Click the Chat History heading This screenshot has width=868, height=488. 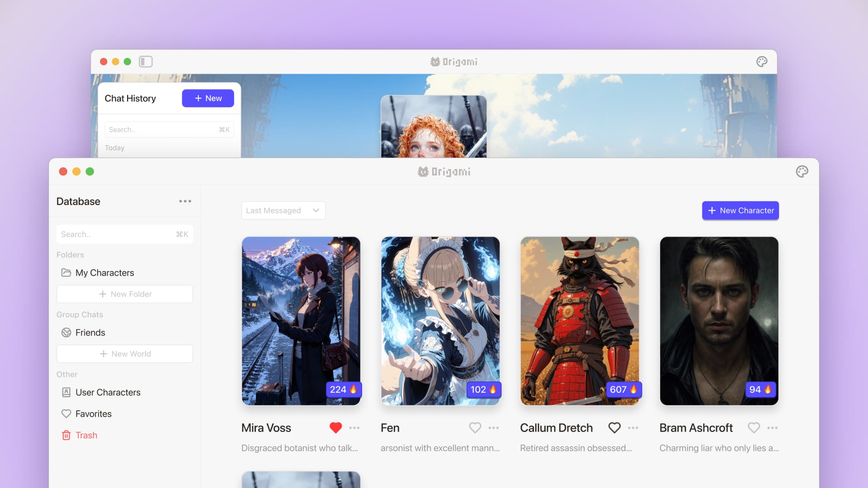coord(130,99)
